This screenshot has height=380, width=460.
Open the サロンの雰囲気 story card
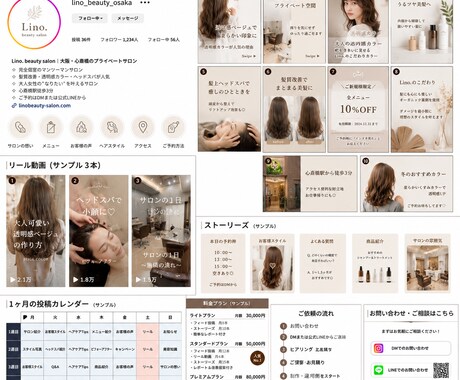point(427,263)
